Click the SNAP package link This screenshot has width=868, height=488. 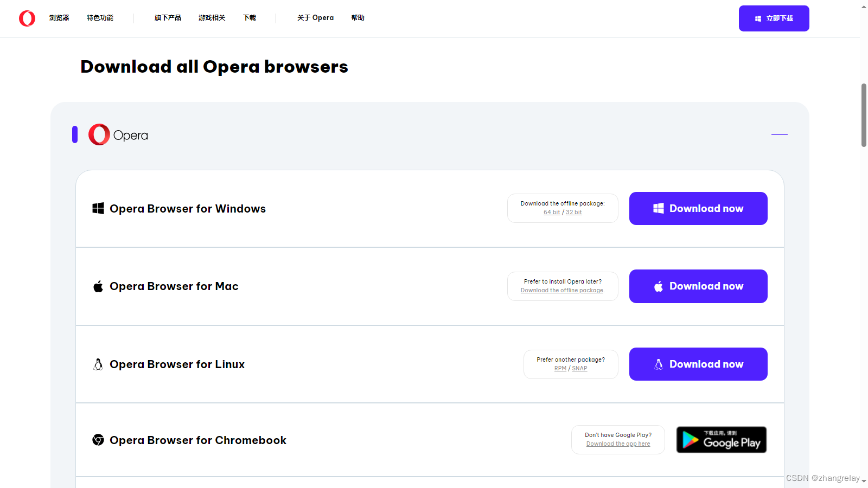coord(579,369)
